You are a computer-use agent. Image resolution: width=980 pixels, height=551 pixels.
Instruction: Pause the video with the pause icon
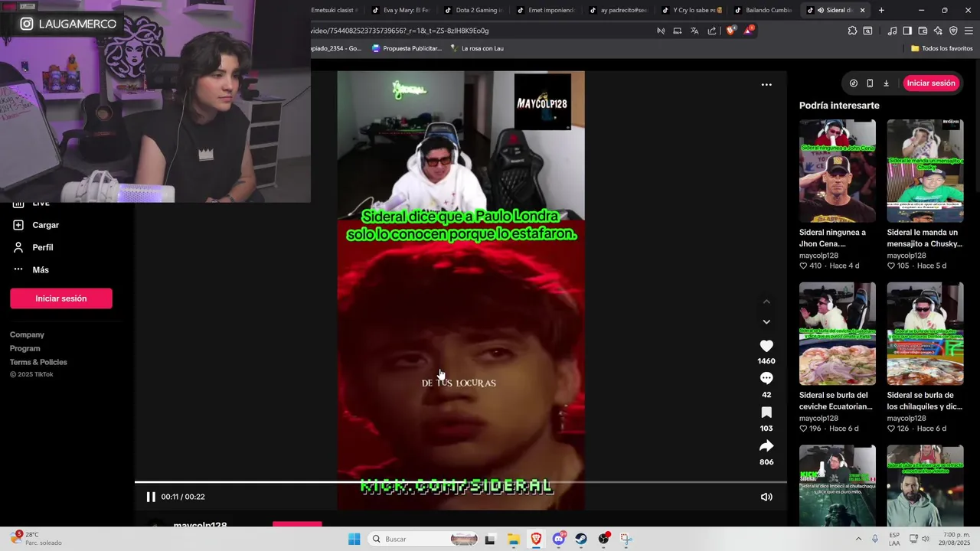(x=151, y=497)
